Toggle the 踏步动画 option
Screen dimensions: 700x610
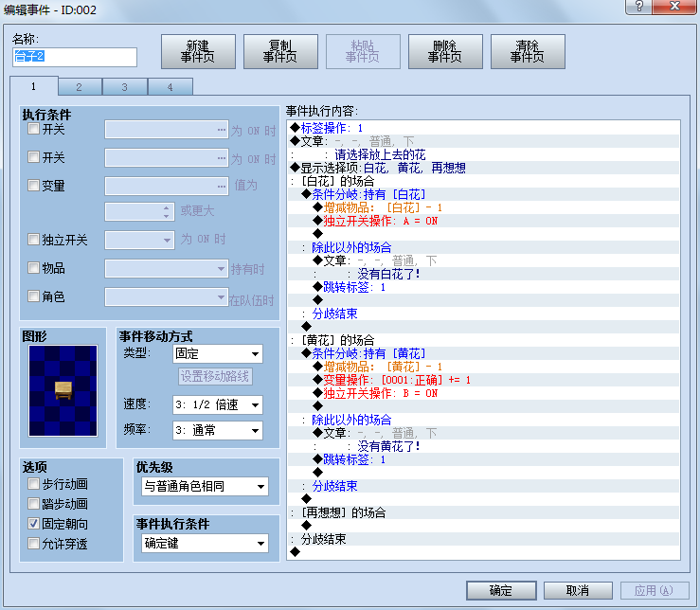(33, 504)
